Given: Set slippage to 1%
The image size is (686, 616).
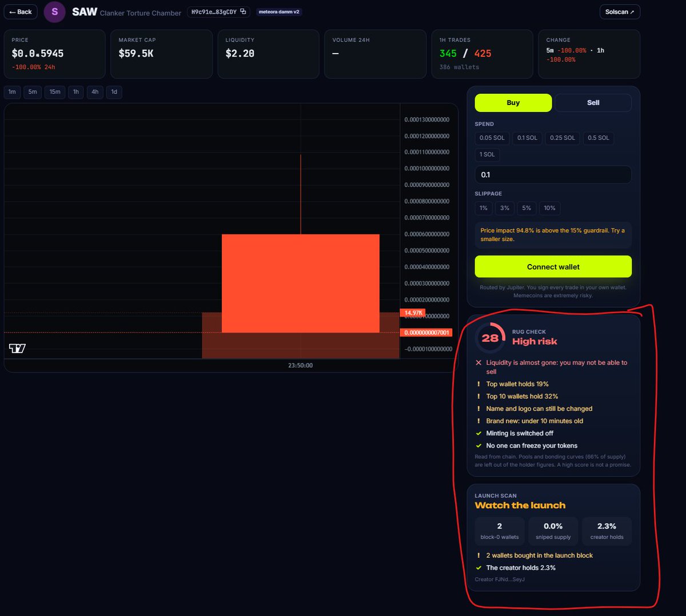Looking at the screenshot, I should point(484,208).
